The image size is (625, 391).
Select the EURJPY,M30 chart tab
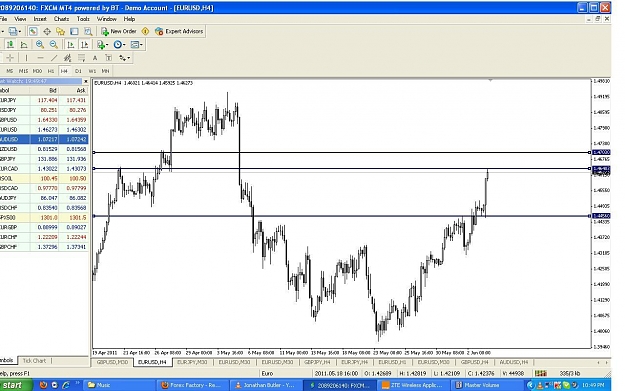[x=192, y=362]
